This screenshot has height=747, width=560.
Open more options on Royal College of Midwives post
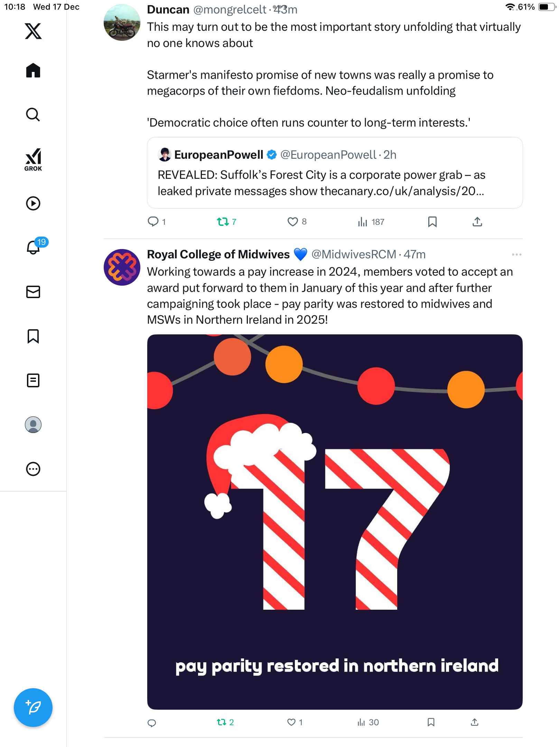click(x=516, y=255)
